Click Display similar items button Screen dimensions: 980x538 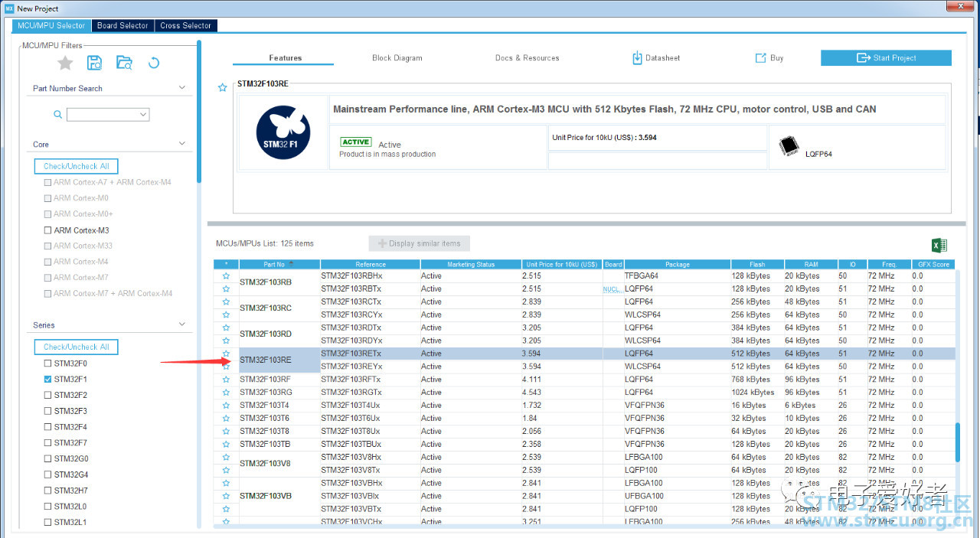tap(419, 243)
